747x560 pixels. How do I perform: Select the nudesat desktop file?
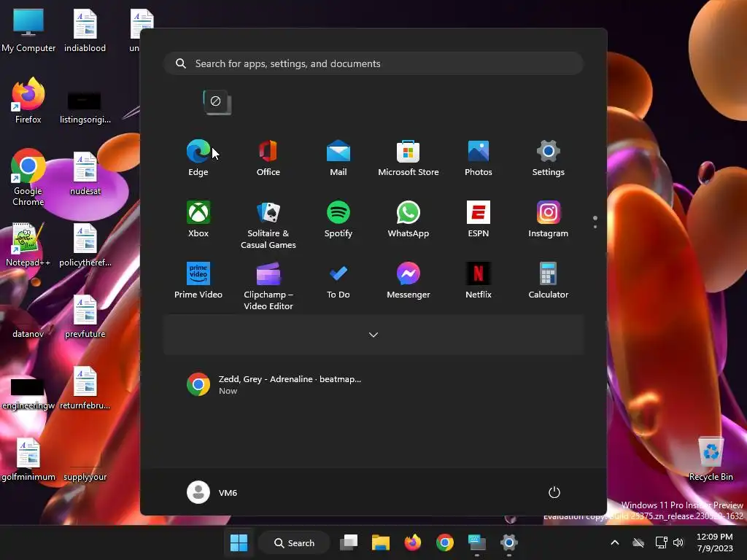(85, 174)
